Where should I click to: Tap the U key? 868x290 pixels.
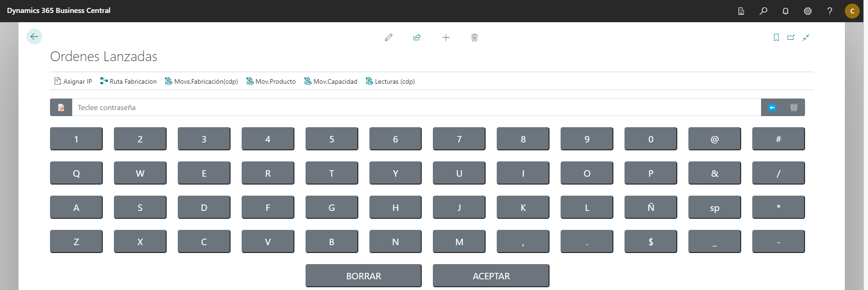pyautogui.click(x=459, y=173)
